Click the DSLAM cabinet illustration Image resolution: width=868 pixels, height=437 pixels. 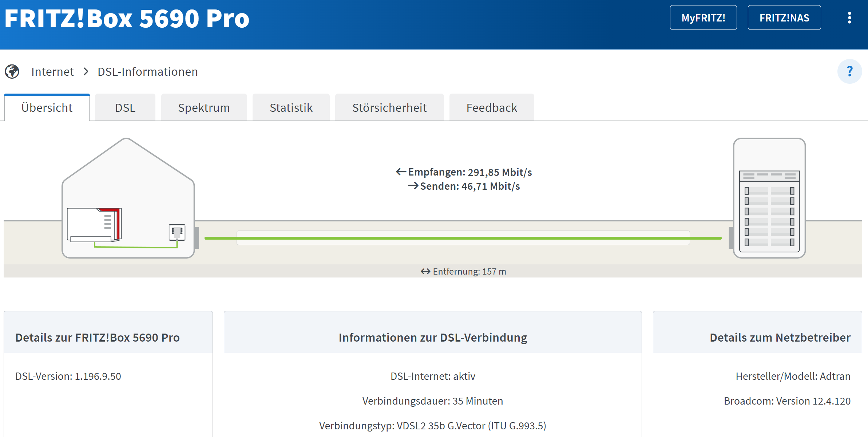point(769,198)
